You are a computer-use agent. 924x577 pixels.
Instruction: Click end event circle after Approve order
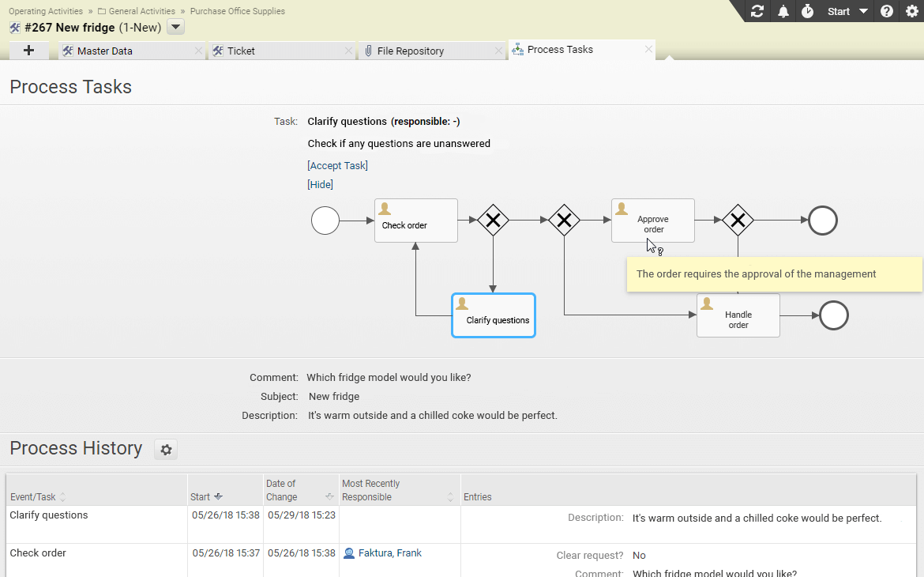(823, 221)
